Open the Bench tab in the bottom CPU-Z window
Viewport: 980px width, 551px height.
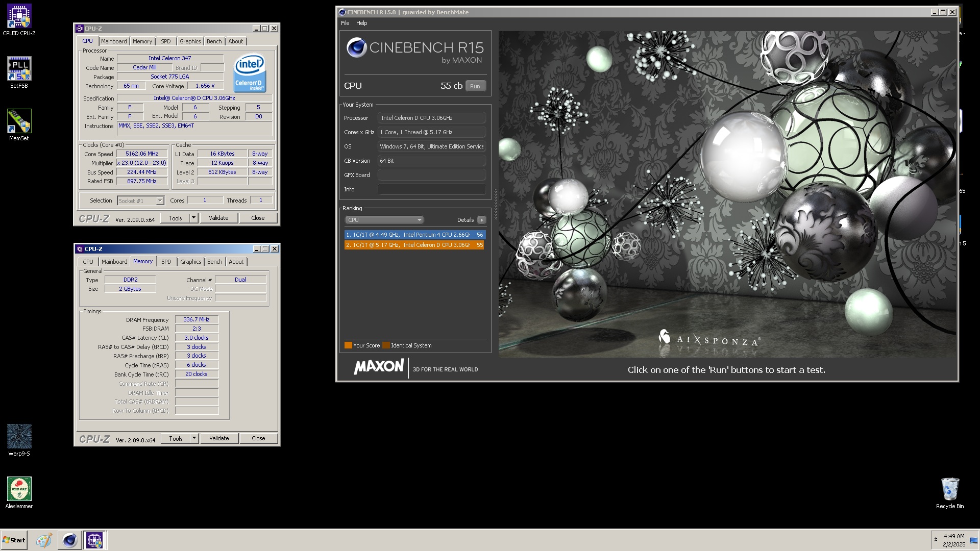coord(215,262)
